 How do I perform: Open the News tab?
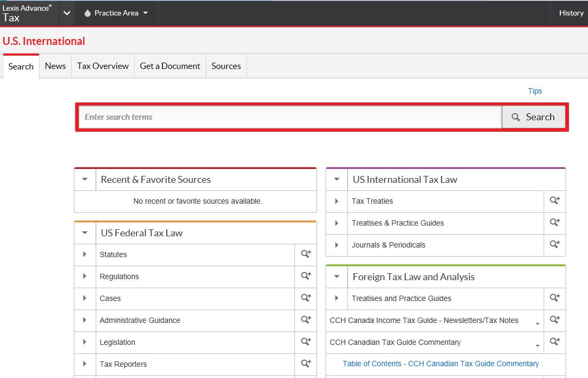pos(55,66)
